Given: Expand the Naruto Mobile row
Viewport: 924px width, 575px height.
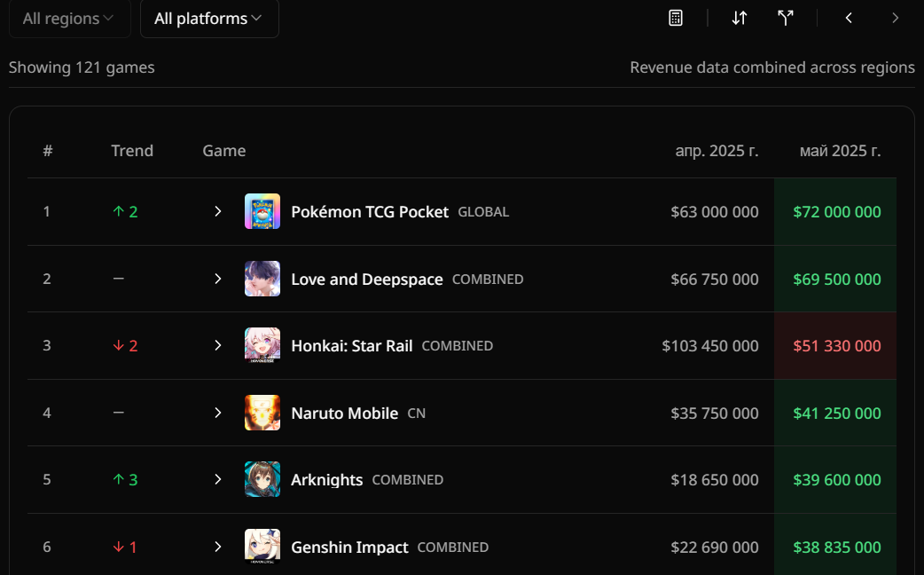Looking at the screenshot, I should point(218,413).
